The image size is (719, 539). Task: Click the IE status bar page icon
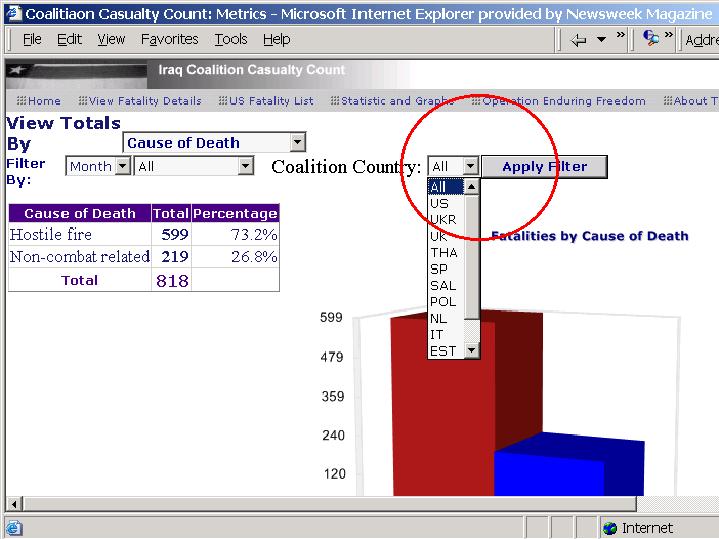14,528
